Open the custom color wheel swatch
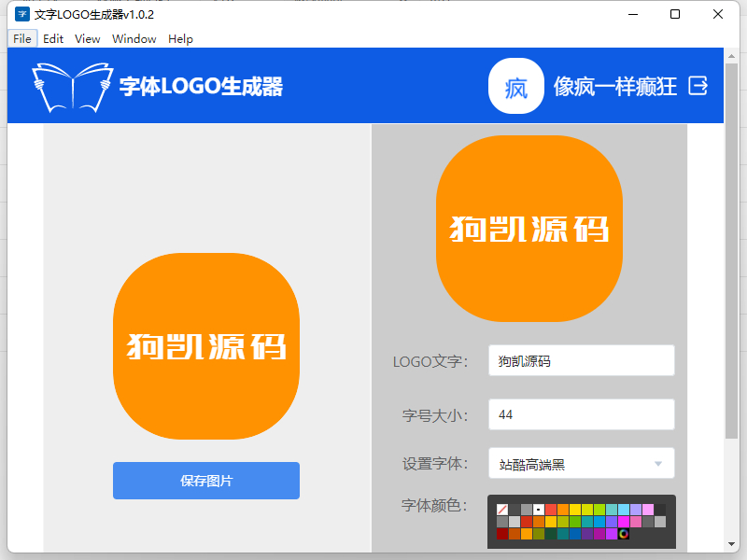747x560 pixels. [x=624, y=534]
